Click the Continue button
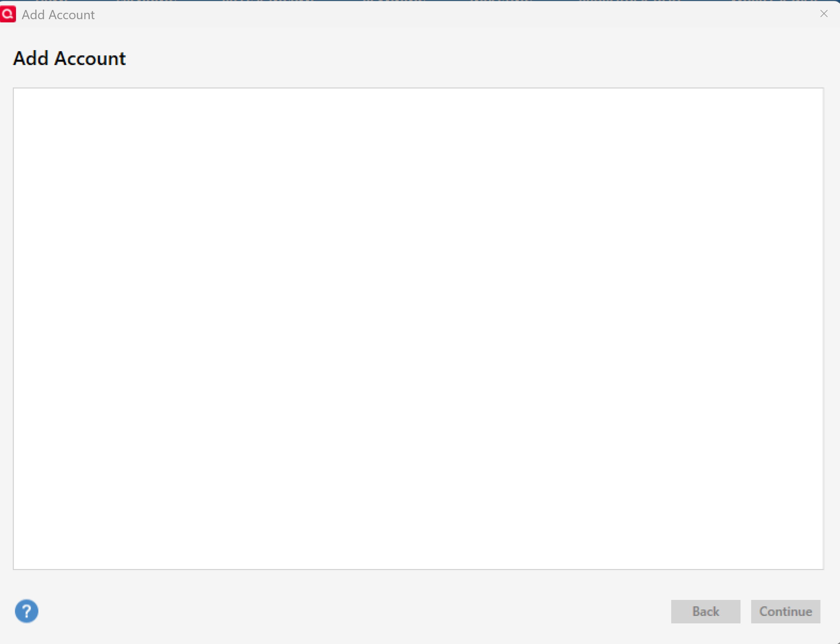This screenshot has height=644, width=840. [786, 611]
